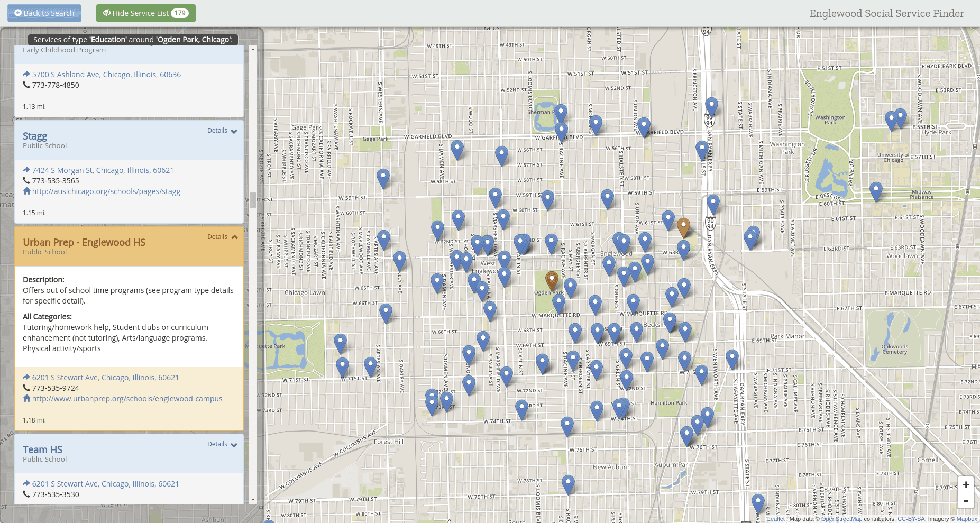Image resolution: width=980 pixels, height=523 pixels.
Task: Zoom in the map with plus button
Action: pyautogui.click(x=966, y=484)
